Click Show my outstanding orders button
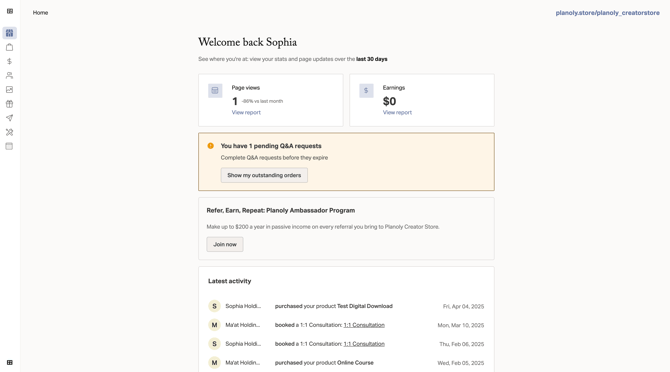 coord(264,175)
